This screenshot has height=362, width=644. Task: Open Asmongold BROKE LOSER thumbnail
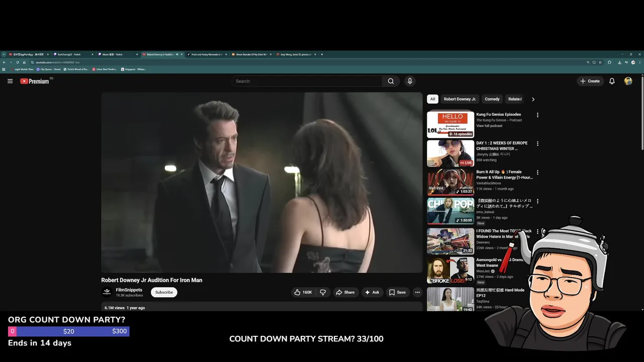point(450,270)
